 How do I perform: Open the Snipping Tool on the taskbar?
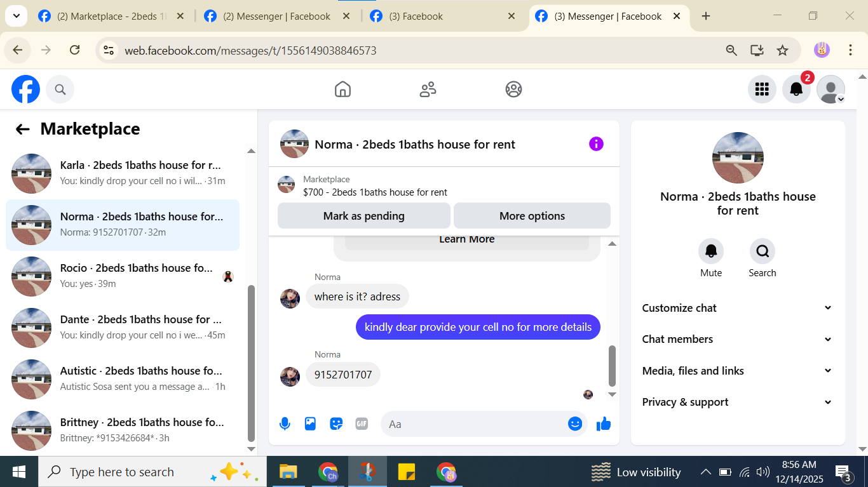367,472
